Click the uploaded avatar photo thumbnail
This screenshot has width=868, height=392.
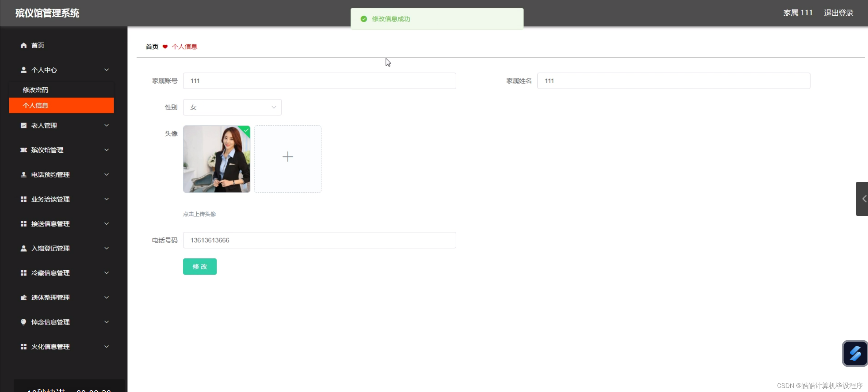(216, 159)
